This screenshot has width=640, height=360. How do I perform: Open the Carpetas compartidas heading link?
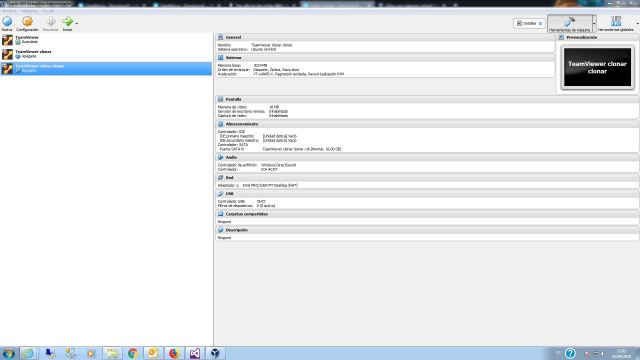247,214
